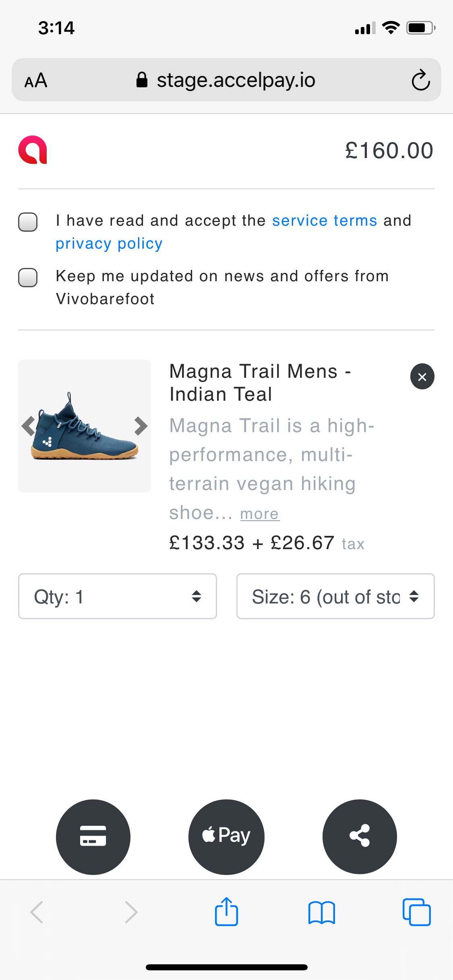Screen dimensions: 453x980
Task: Show previous product image with left chevron
Action: (x=29, y=426)
